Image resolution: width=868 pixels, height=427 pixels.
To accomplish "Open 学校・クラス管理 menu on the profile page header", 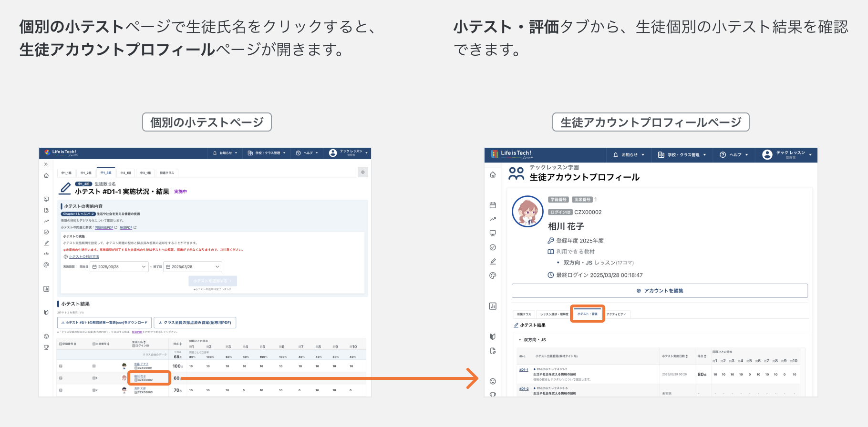I will 682,155.
